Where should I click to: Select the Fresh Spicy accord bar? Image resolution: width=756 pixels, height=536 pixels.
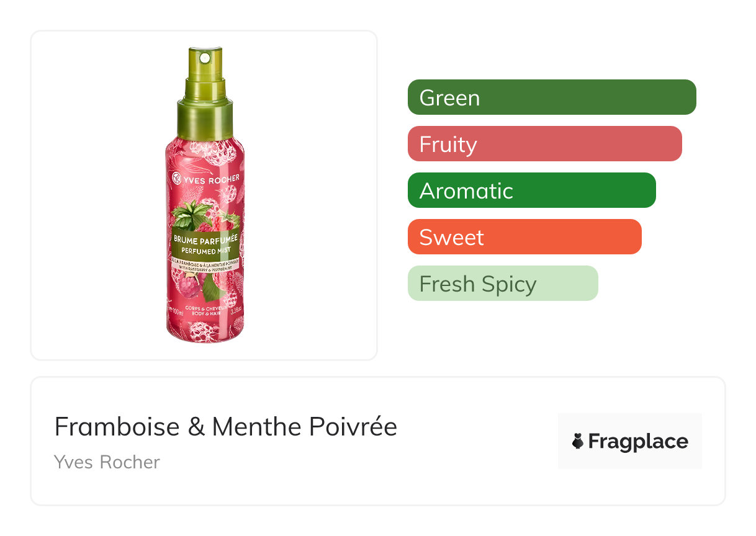(x=502, y=284)
